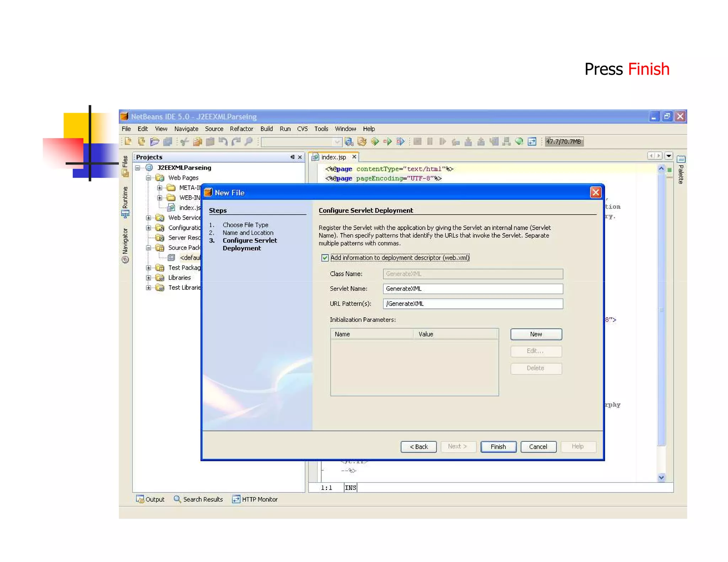Click the Back button in wizard
This screenshot has width=728, height=562.
tap(419, 447)
